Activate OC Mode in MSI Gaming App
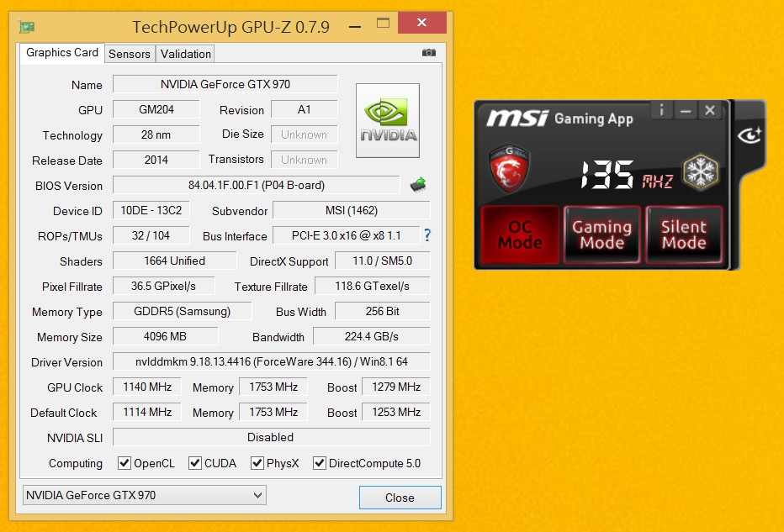 520,234
